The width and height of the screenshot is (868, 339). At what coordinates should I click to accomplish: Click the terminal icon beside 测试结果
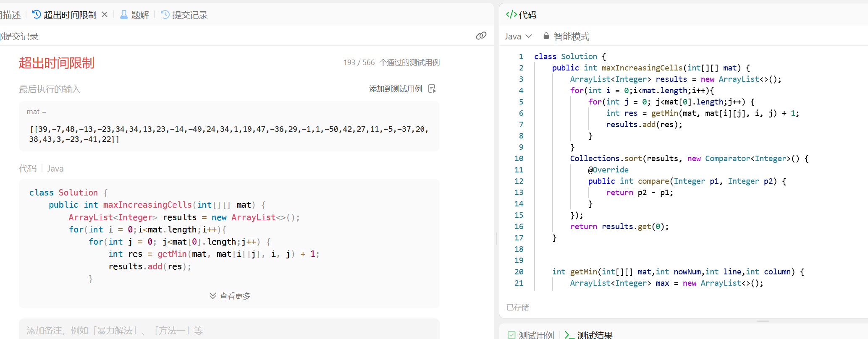(569, 335)
